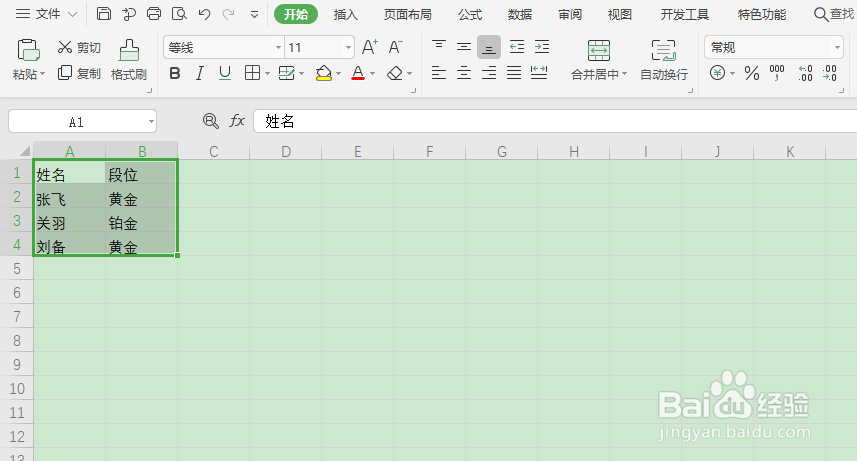Click the increase decimal places icon
Viewport: 857px width, 461px height.
coord(806,73)
